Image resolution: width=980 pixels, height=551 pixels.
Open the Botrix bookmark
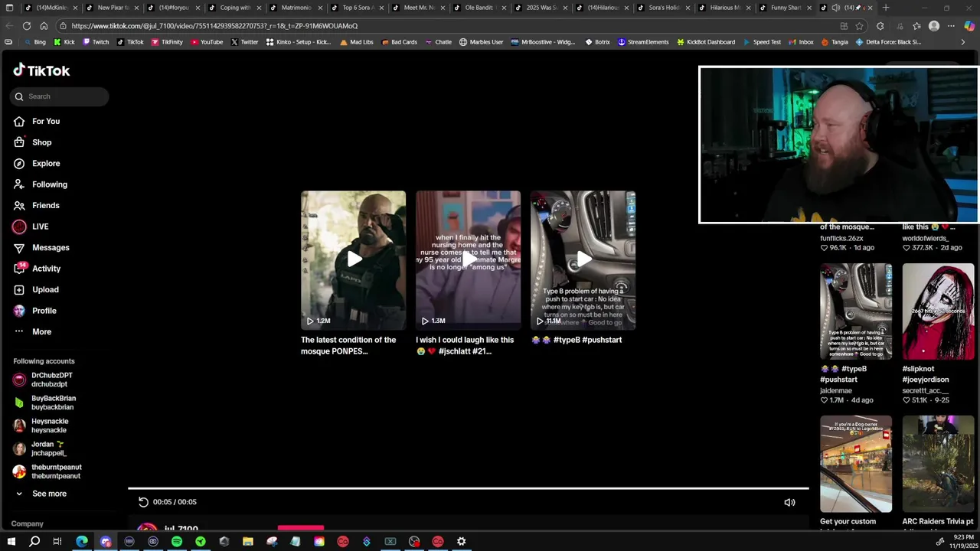pyautogui.click(x=597, y=42)
